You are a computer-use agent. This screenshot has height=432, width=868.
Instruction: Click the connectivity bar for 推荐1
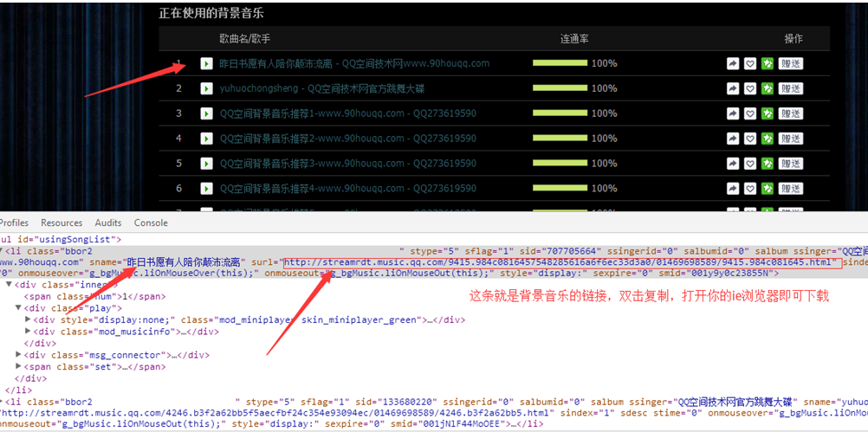(560, 113)
